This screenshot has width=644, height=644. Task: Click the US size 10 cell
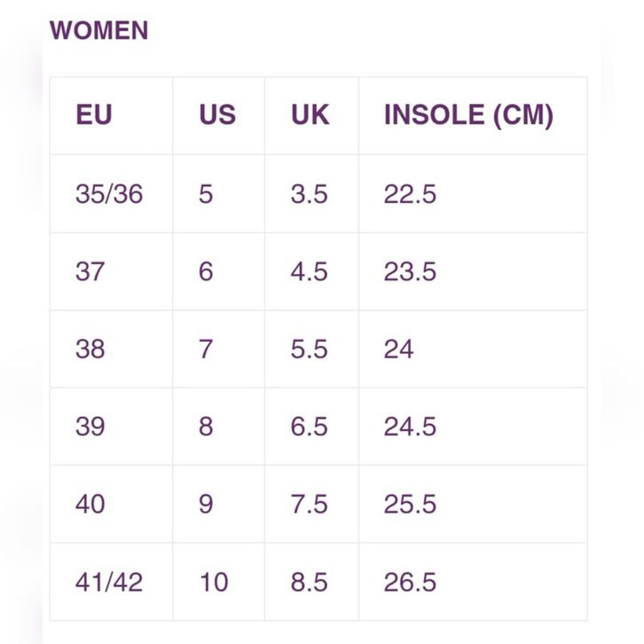coord(213,582)
